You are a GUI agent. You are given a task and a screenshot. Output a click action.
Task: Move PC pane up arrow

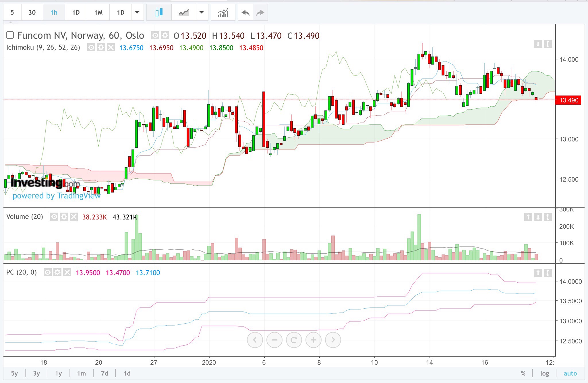pyautogui.click(x=538, y=273)
